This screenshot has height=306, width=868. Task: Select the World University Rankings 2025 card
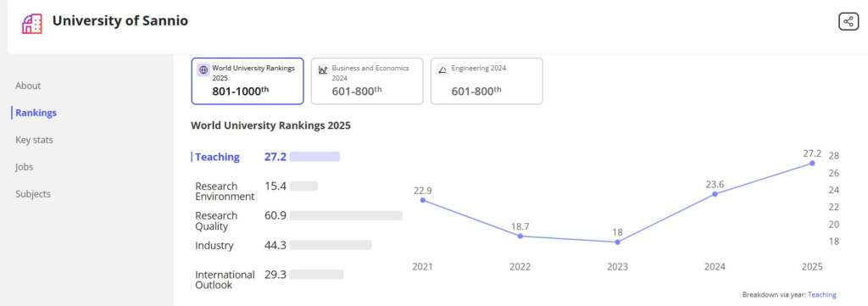point(248,81)
